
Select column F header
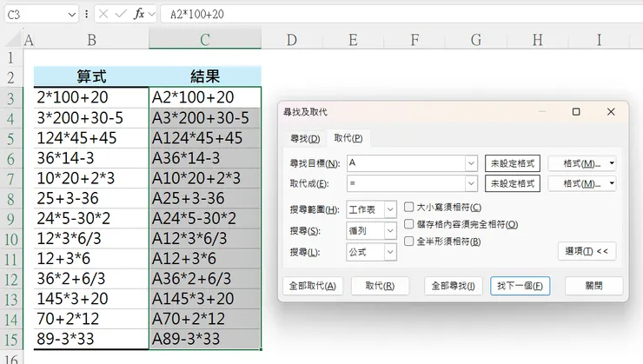(414, 40)
